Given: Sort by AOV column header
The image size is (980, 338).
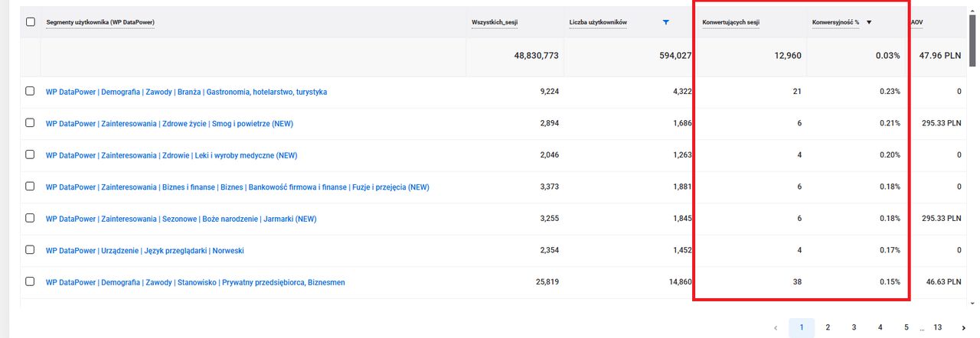Looking at the screenshot, I should coord(916,22).
